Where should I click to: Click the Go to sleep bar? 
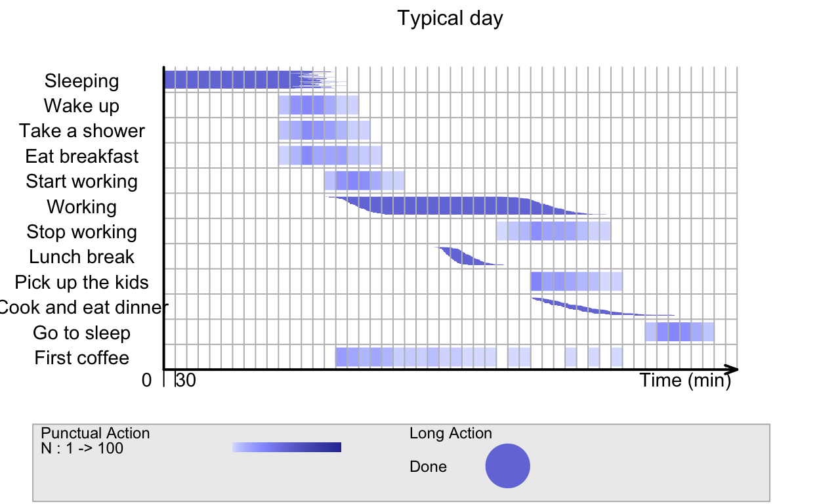pos(680,331)
